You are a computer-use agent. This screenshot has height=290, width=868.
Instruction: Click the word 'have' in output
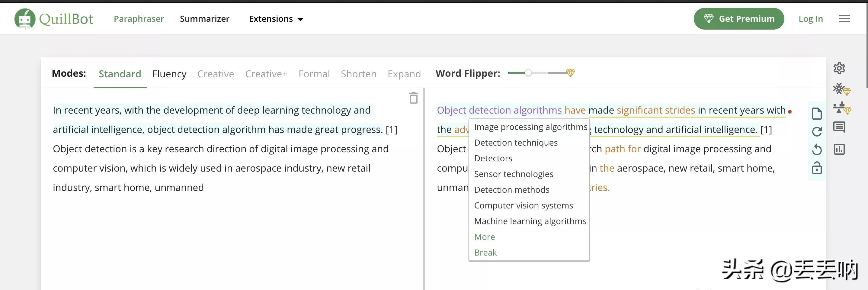click(575, 110)
